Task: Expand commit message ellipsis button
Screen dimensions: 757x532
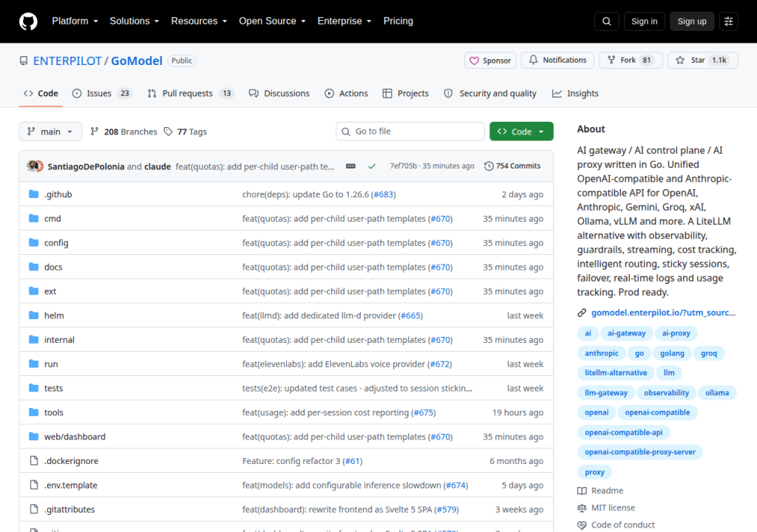Action: pyautogui.click(x=351, y=166)
